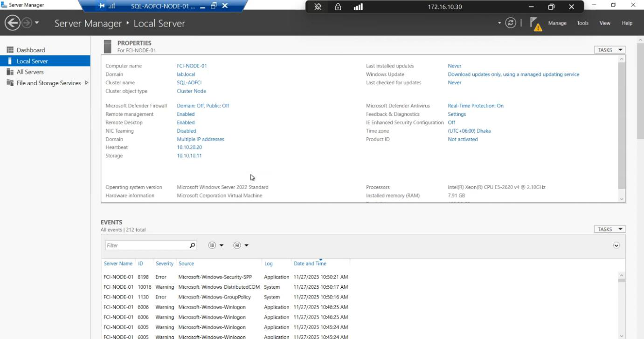Refresh Server Manager with the refresh icon
The image size is (644, 339).
click(511, 23)
